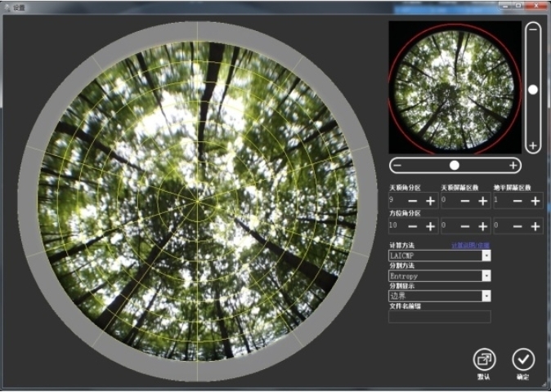The image size is (551, 392).
Task: Increase the 方位角分区 value with plus
Action: click(430, 225)
